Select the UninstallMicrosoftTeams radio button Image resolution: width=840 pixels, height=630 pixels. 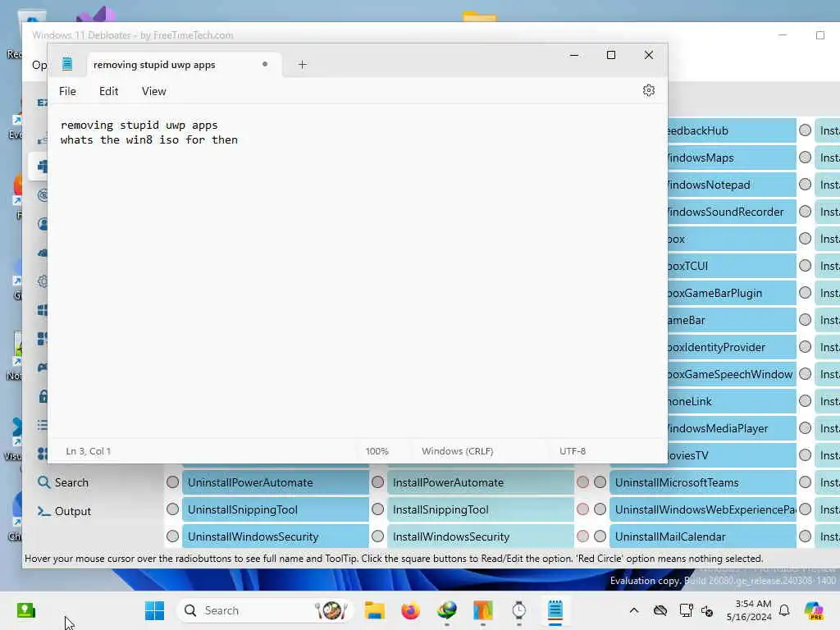coord(600,482)
